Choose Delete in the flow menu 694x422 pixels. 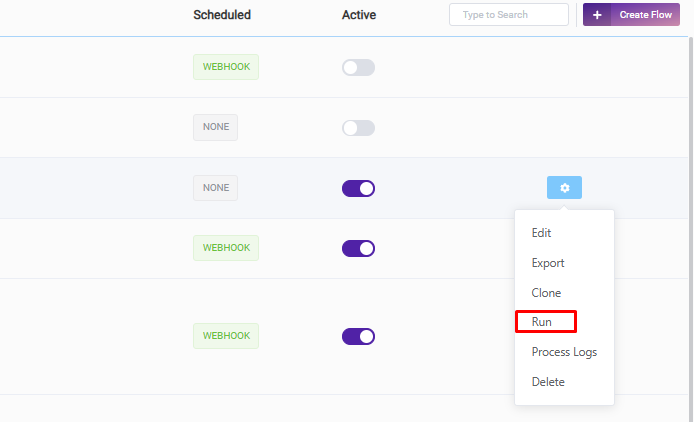tap(548, 382)
